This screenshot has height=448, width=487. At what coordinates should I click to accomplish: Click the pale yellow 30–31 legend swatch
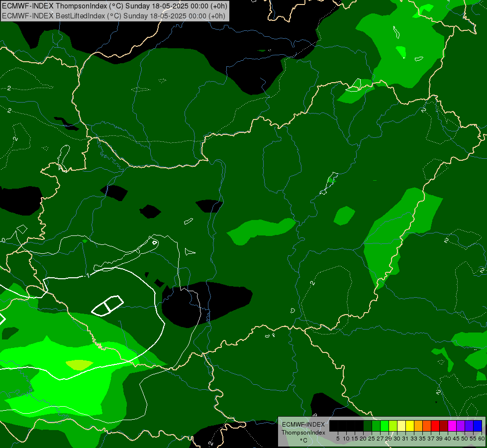click(401, 426)
